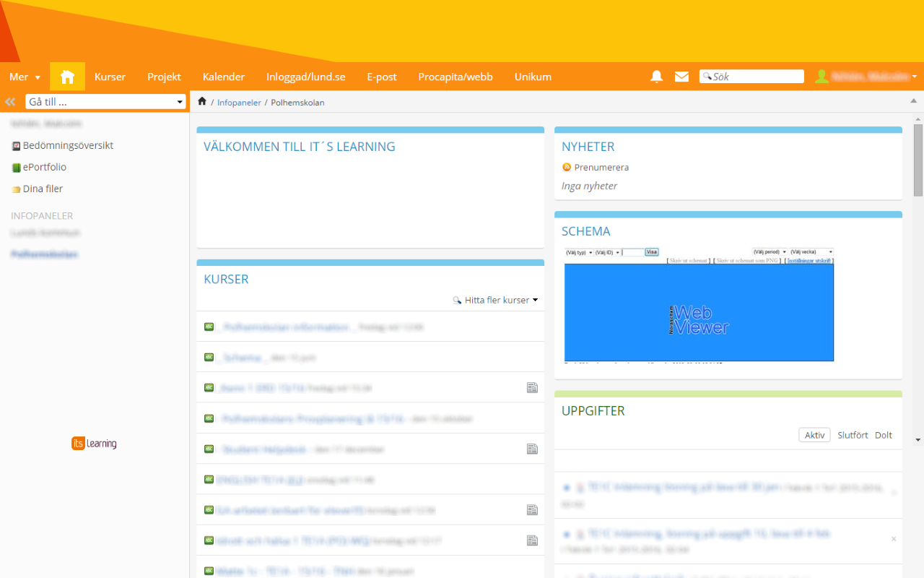Open Procapita/webb in the navbar
Image resolution: width=924 pixels, height=578 pixels.
(x=456, y=77)
